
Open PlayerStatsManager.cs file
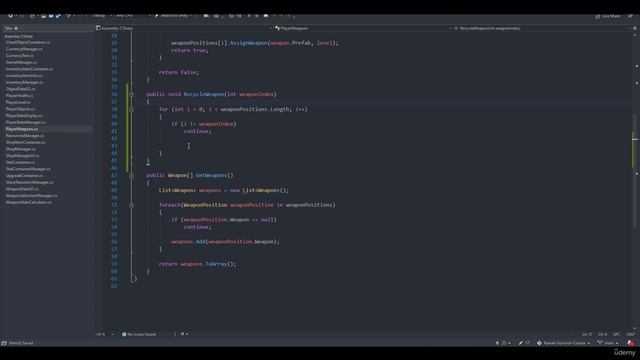[x=26, y=122]
